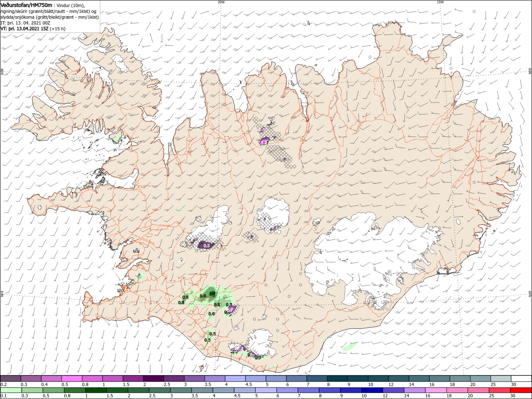This screenshot has width=532, height=399.
Task: Click the Veðurstofan/HM750m title text
Action: point(27,5)
